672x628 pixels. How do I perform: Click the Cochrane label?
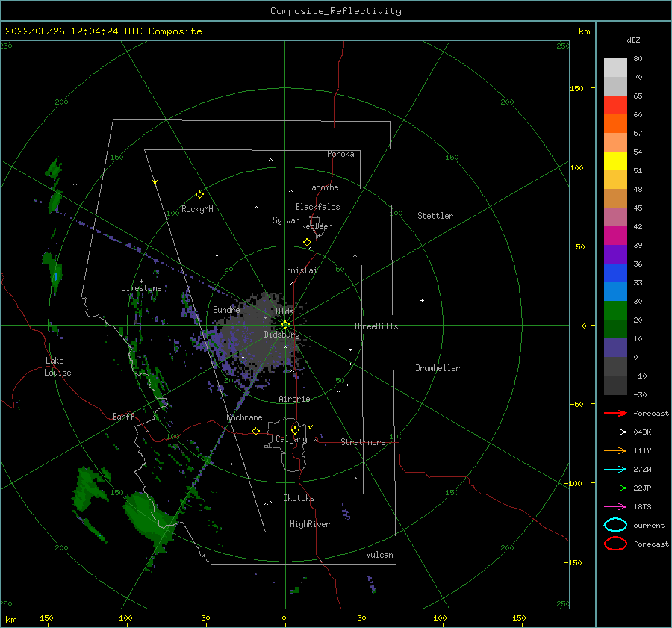pos(244,417)
